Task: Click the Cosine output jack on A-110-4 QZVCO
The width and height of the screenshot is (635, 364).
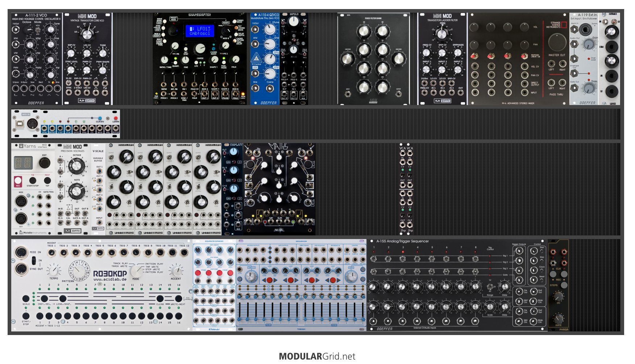Action: (x=269, y=88)
